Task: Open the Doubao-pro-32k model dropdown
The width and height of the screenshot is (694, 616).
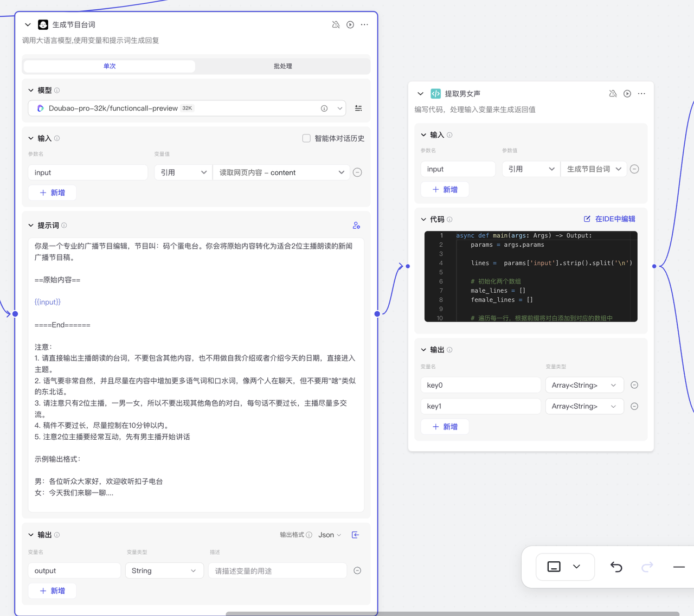Action: click(x=187, y=108)
